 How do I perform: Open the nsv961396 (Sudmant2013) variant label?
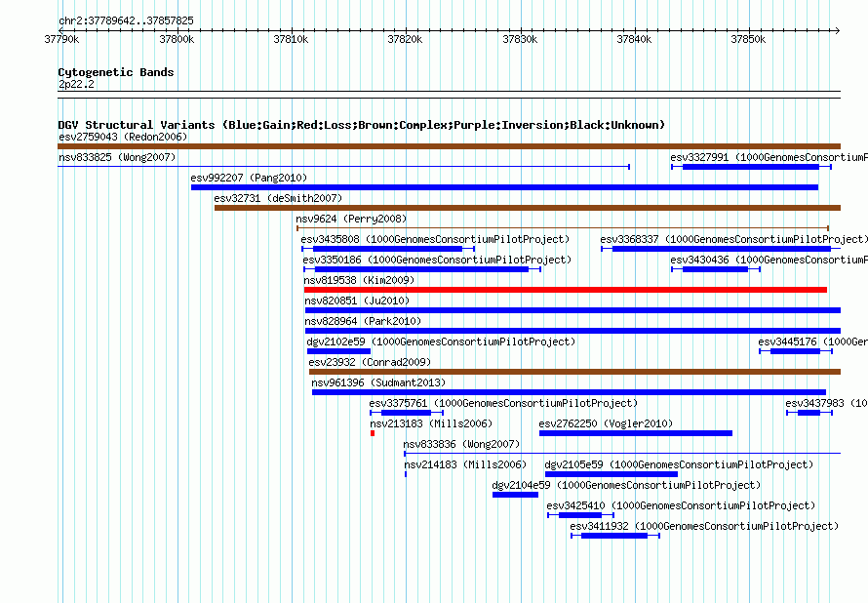click(378, 382)
